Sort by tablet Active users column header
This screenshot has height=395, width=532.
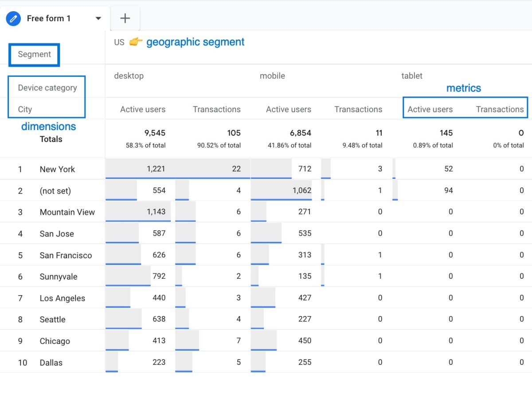coord(430,109)
